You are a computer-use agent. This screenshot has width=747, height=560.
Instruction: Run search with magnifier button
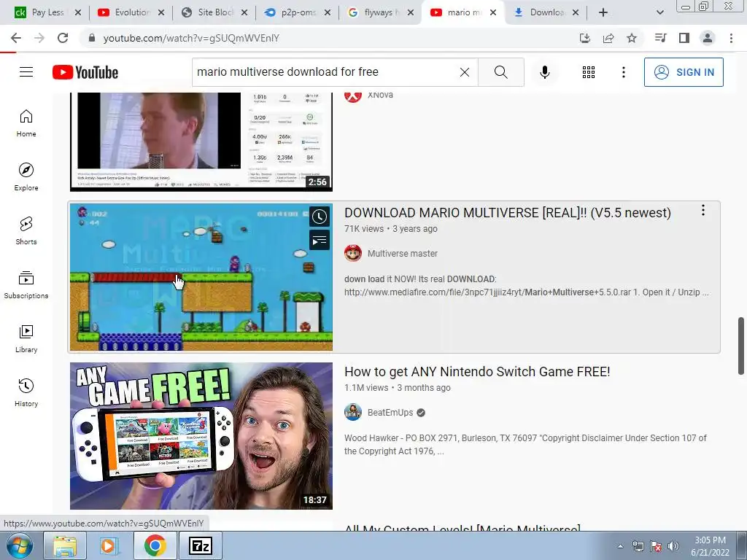click(500, 72)
